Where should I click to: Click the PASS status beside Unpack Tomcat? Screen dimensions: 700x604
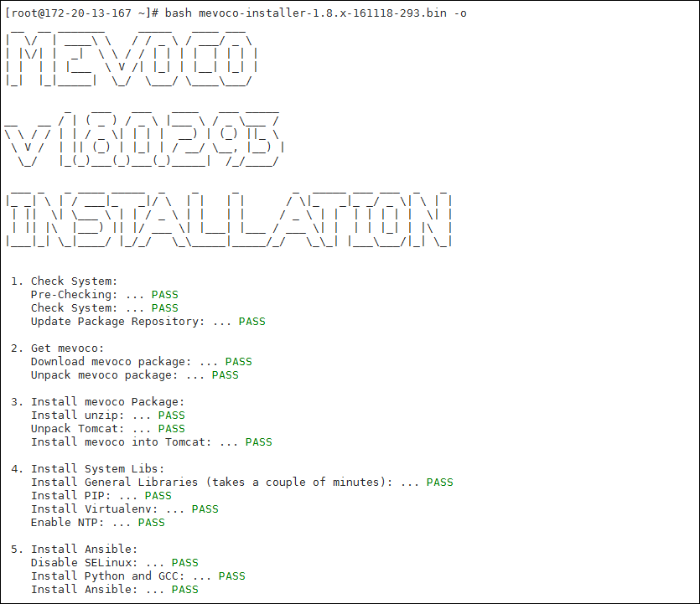click(171, 428)
